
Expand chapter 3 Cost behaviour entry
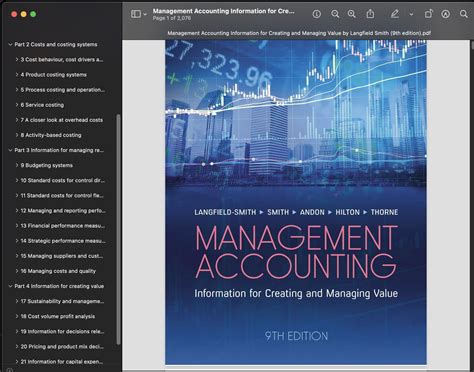click(x=17, y=59)
